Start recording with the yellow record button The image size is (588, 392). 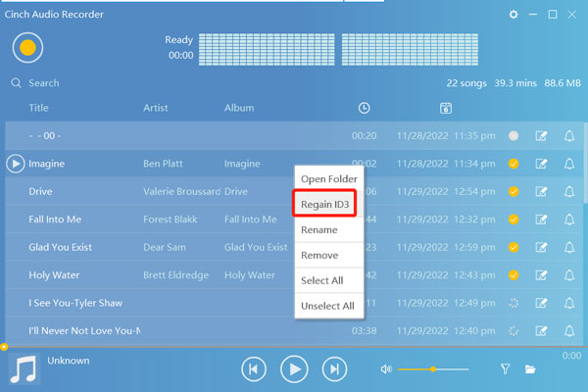tap(27, 48)
